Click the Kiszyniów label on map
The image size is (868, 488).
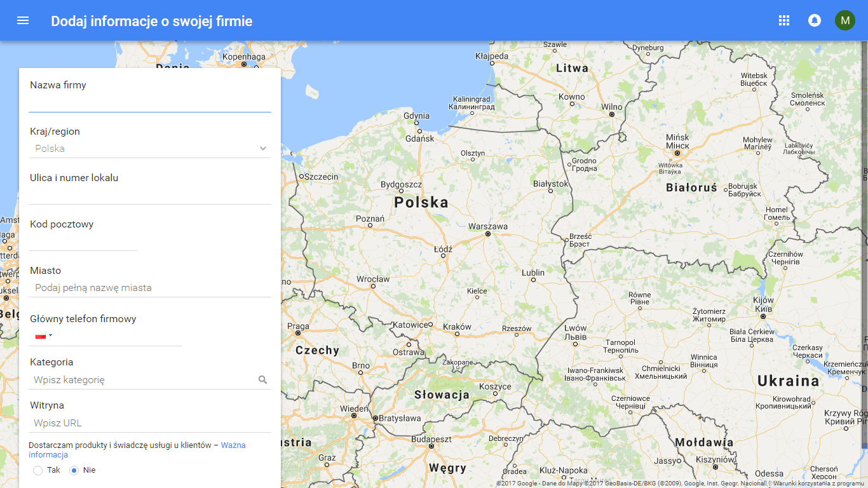pyautogui.click(x=715, y=459)
